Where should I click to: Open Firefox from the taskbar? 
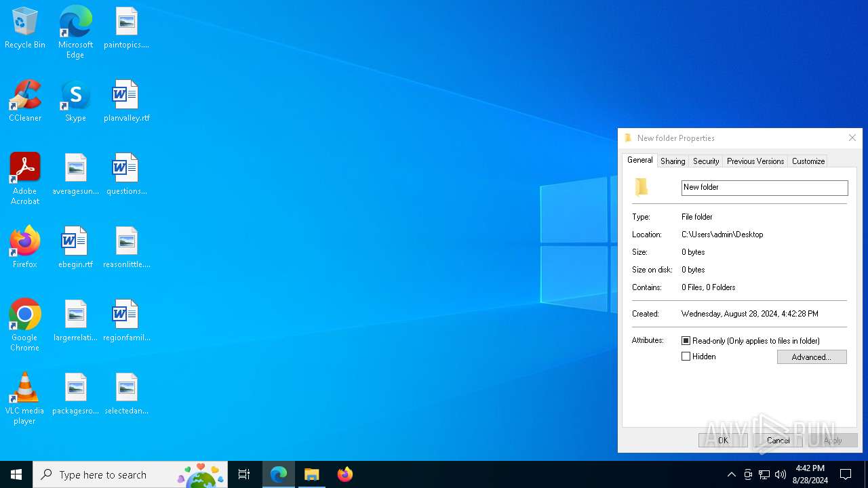tap(345, 474)
